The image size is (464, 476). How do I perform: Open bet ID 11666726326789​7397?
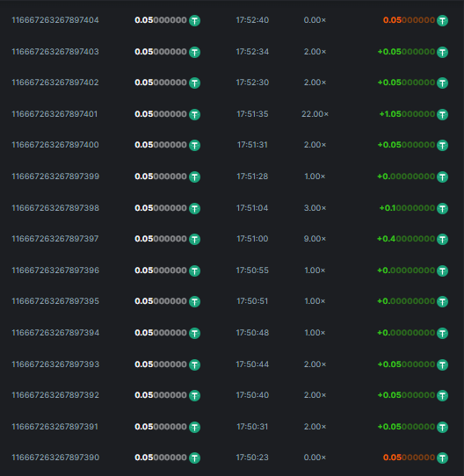coord(55,239)
